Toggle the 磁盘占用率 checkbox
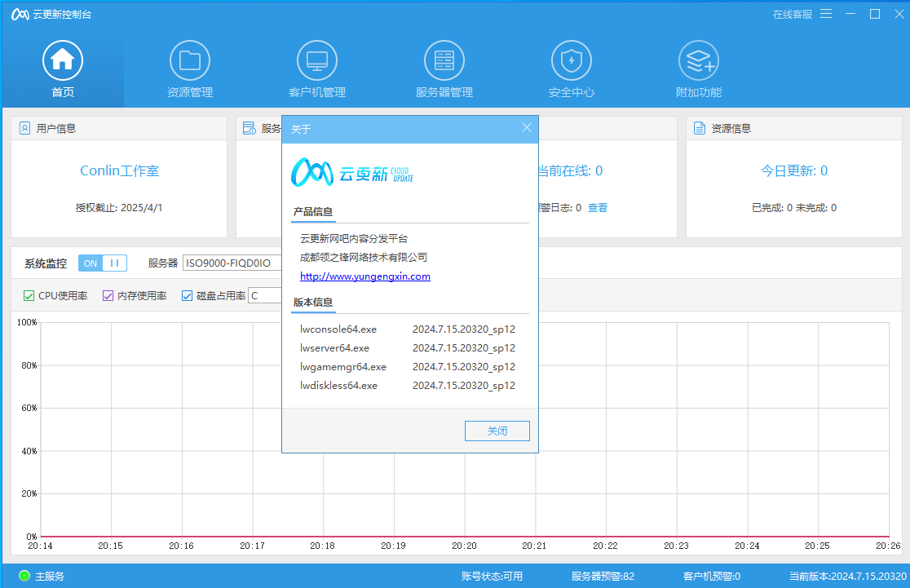 click(187, 296)
